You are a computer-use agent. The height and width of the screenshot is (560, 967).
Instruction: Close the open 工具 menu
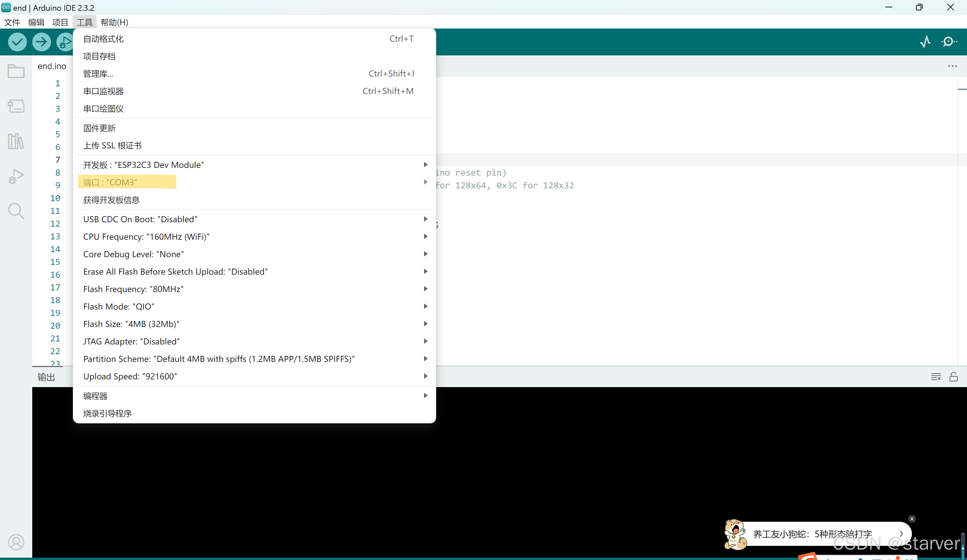[84, 22]
